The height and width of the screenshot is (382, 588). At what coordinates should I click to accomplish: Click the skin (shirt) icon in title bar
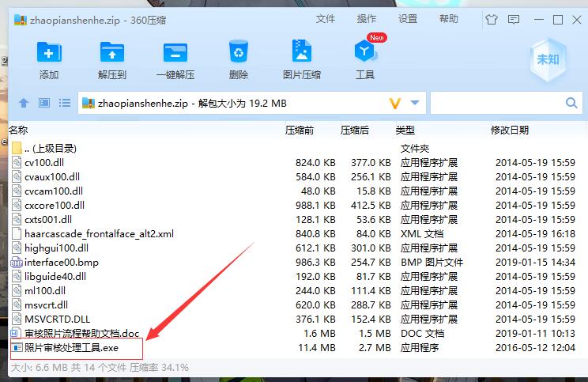click(x=492, y=19)
